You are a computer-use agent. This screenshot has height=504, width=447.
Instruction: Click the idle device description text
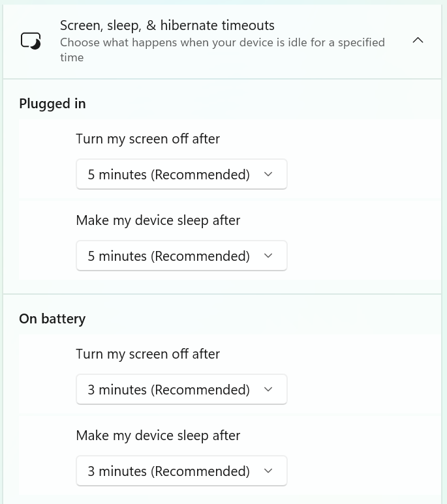point(223,50)
